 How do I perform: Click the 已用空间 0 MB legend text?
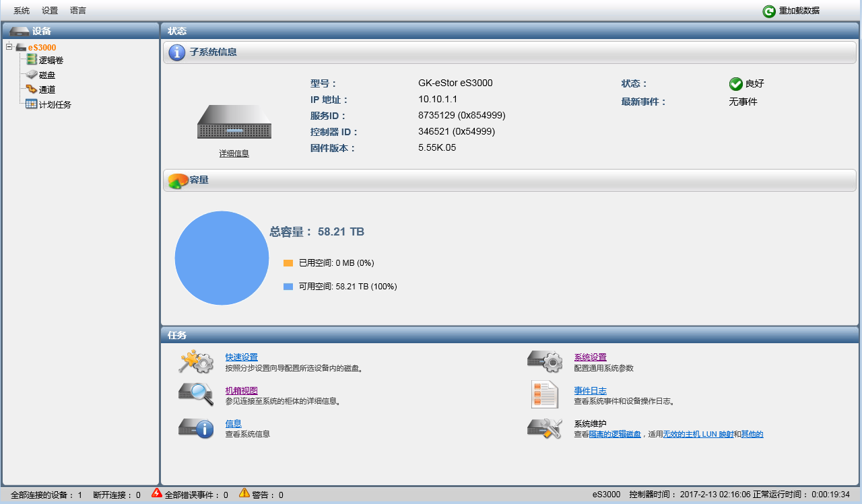click(336, 263)
